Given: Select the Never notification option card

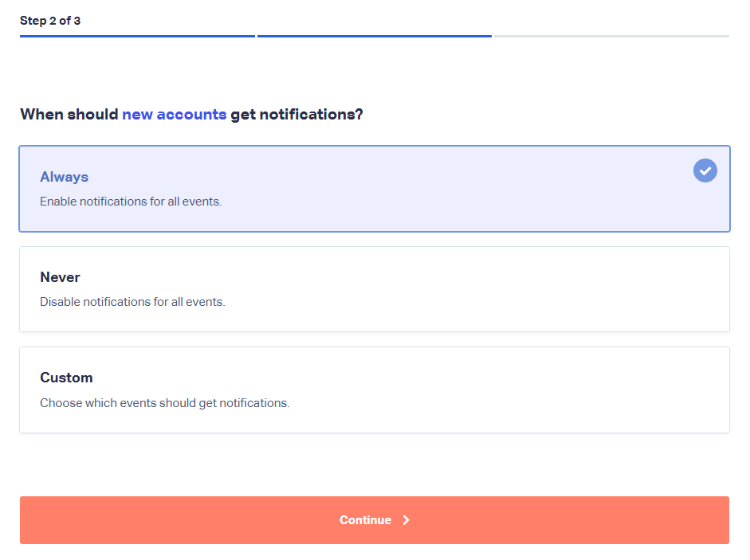Looking at the screenshot, I should (x=375, y=289).
